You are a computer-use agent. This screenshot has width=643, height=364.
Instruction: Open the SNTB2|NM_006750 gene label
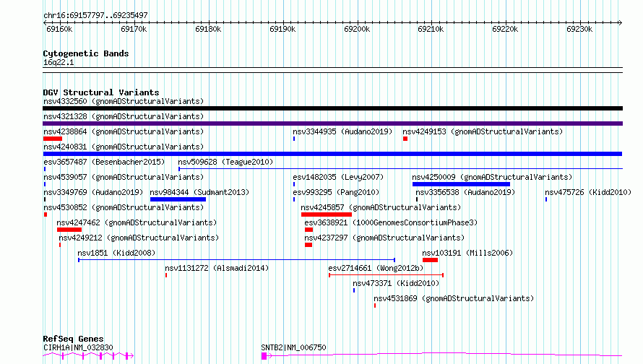pos(293,347)
